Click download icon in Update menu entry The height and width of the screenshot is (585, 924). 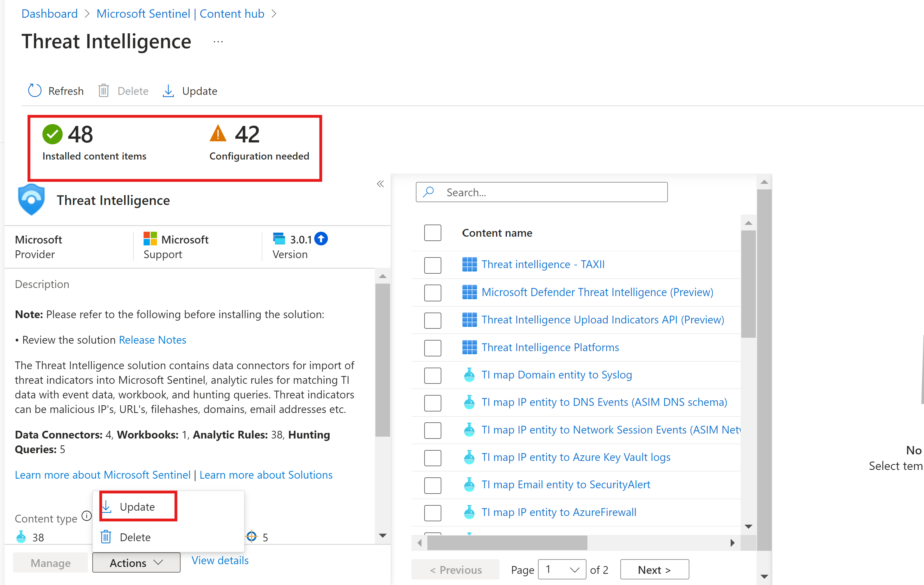pyautogui.click(x=106, y=507)
